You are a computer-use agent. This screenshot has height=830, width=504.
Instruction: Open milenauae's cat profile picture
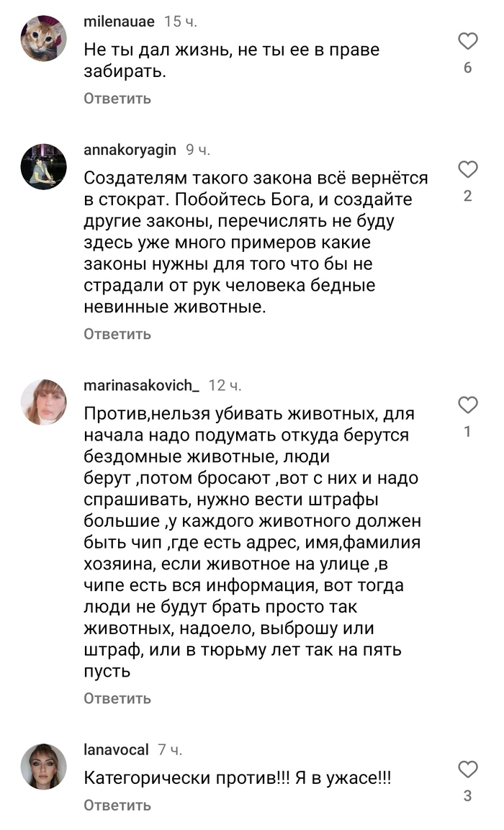(x=43, y=39)
